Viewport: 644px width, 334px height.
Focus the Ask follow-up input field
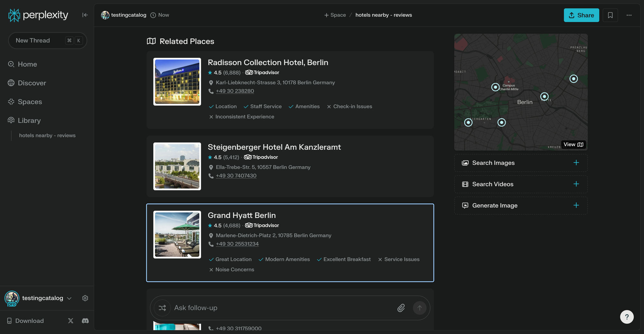[283, 308]
